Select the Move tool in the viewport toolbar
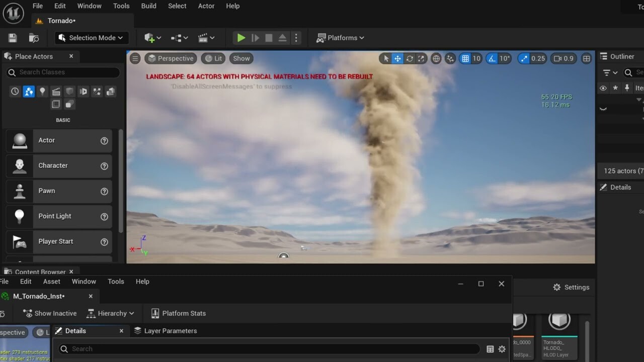 tap(397, 58)
